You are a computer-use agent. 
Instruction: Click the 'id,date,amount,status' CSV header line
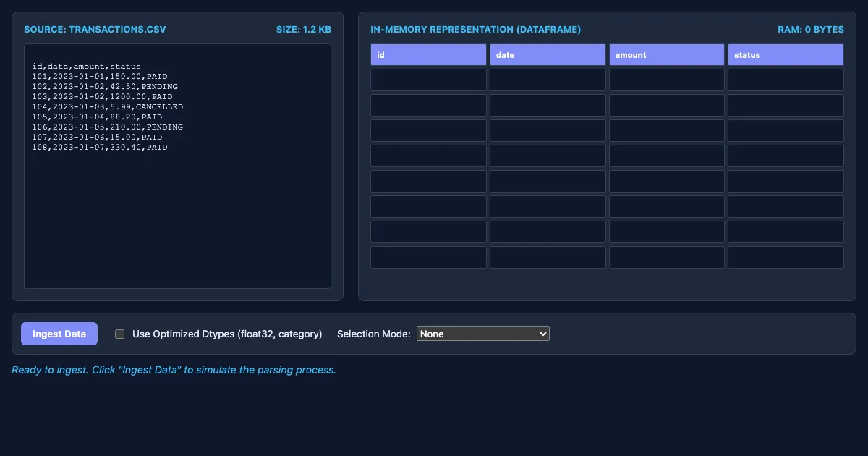tap(86, 66)
